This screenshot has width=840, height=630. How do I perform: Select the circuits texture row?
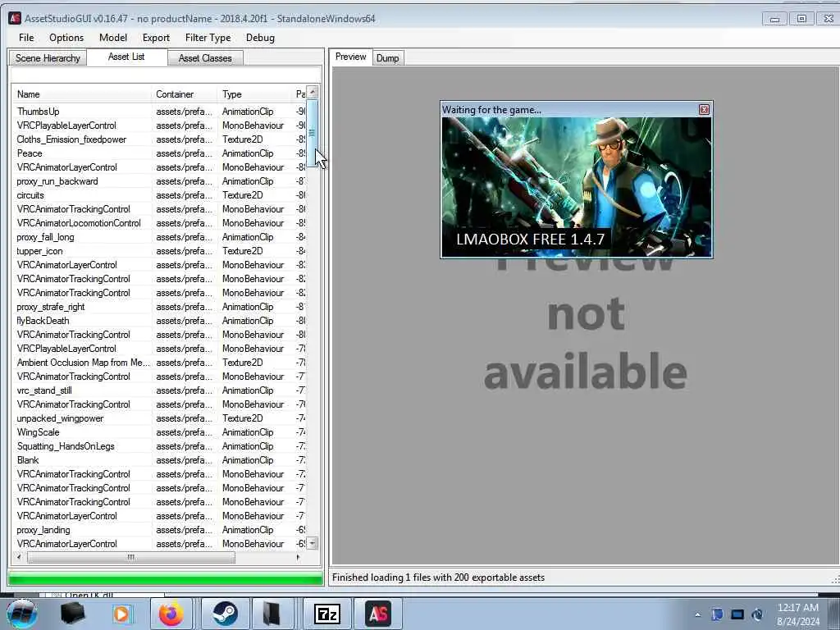[x=159, y=195]
